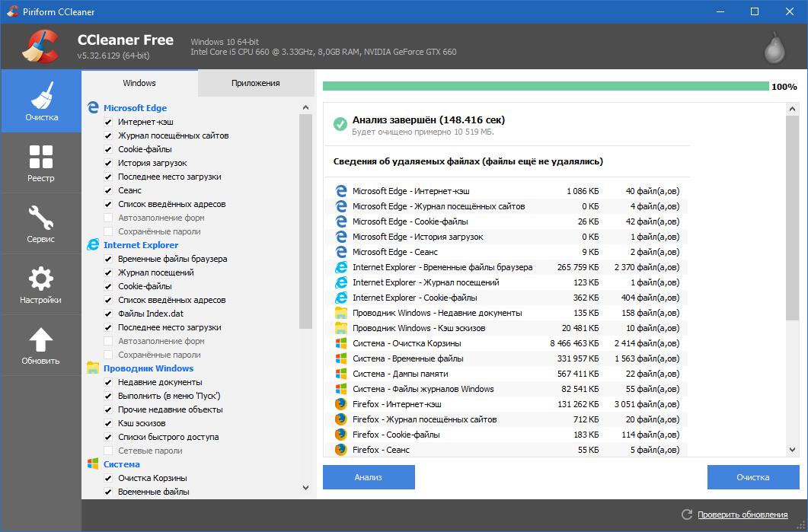Click Windows icon of Очистка Корзины result

pyautogui.click(x=340, y=343)
